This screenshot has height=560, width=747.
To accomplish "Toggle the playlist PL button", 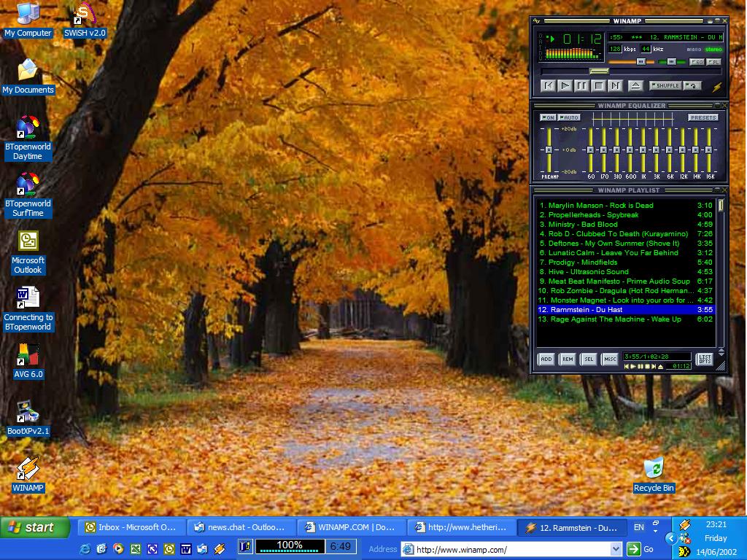I will pos(713,62).
